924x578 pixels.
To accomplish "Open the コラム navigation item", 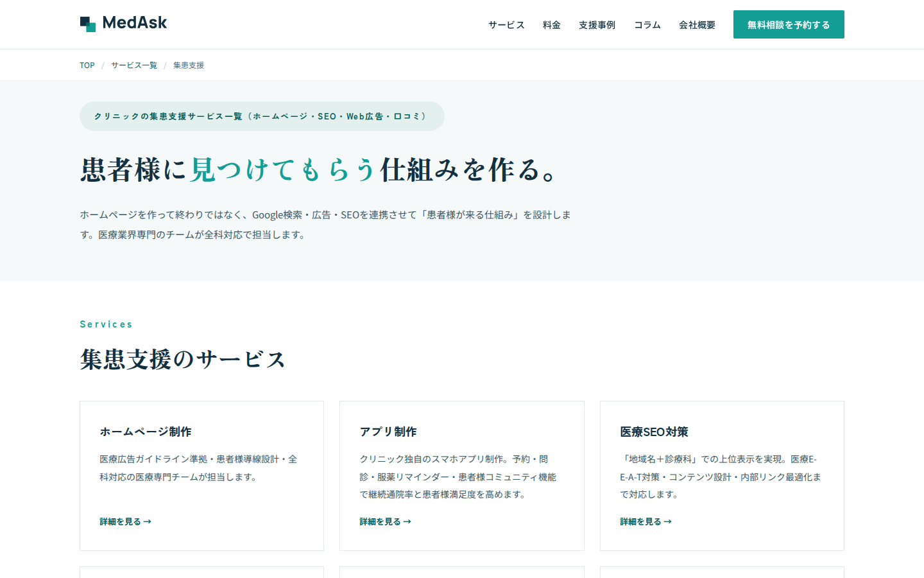I will (647, 25).
